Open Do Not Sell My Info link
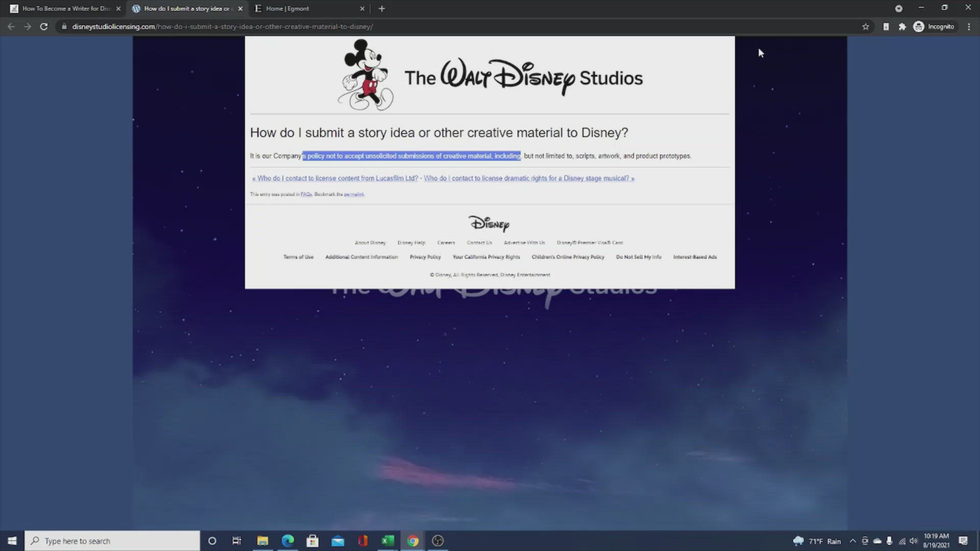This screenshot has width=980, height=551. coord(639,257)
